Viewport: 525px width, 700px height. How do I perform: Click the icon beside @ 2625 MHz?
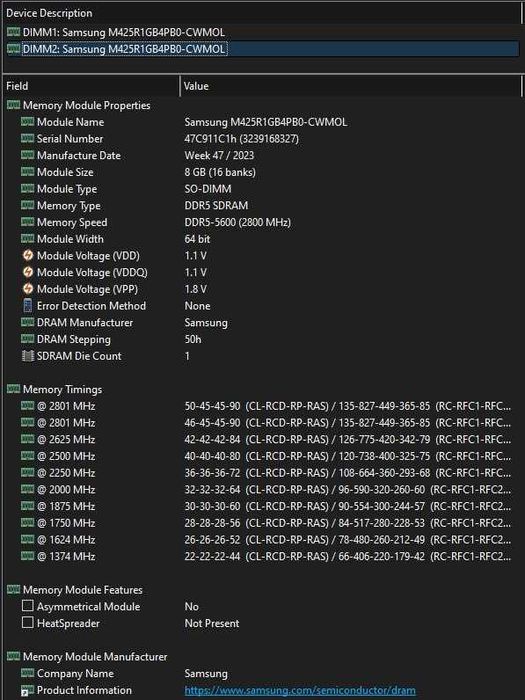pyautogui.click(x=27, y=439)
